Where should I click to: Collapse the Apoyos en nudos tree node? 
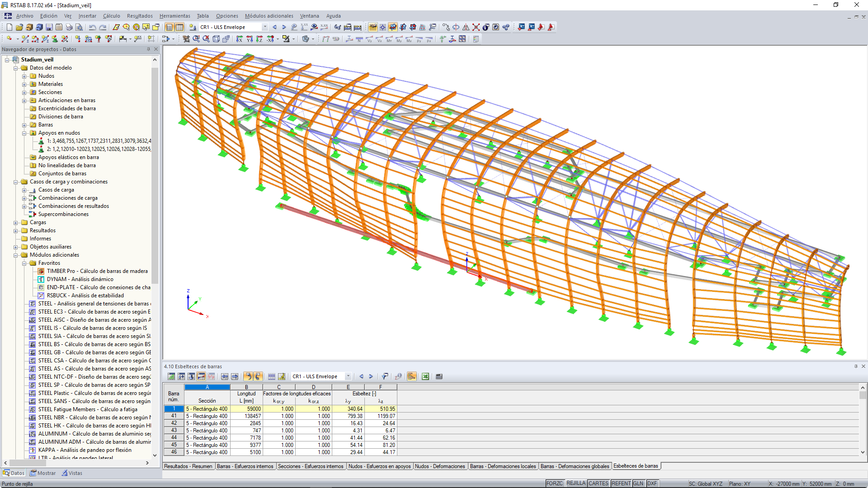click(24, 133)
